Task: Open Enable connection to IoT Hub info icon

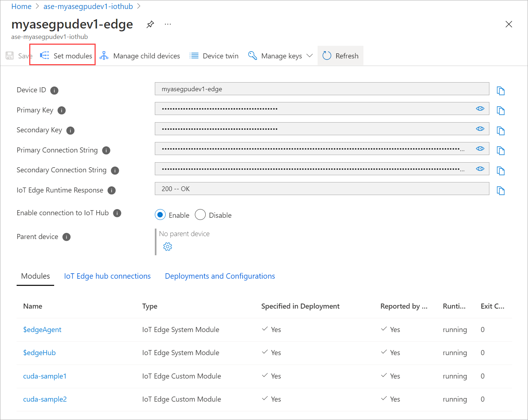Action: 117,213
